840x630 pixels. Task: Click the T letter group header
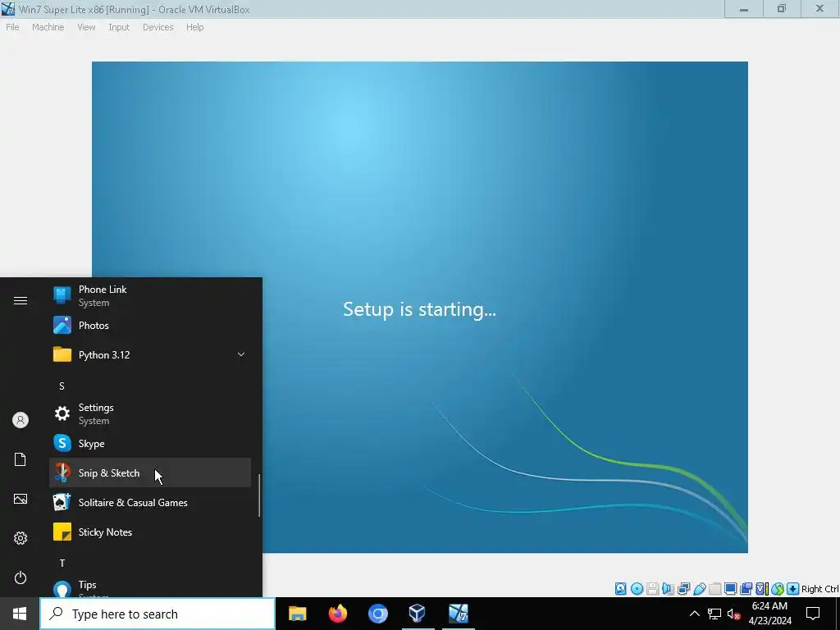pos(62,563)
